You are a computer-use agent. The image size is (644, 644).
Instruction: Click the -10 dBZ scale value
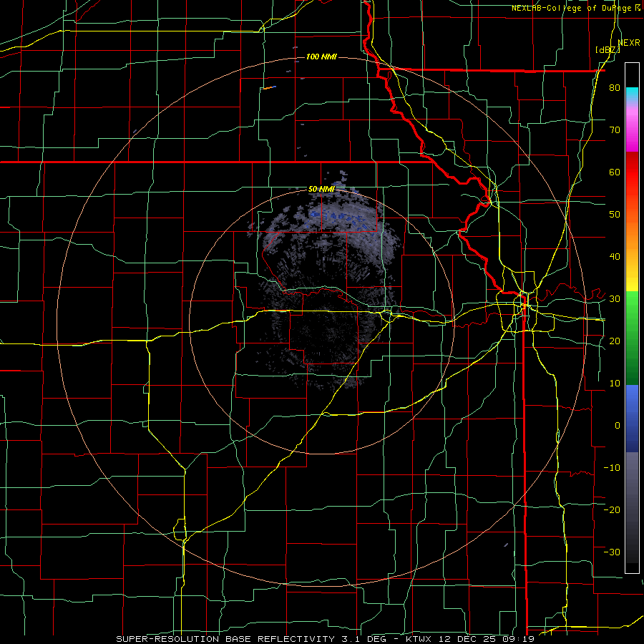click(612, 467)
